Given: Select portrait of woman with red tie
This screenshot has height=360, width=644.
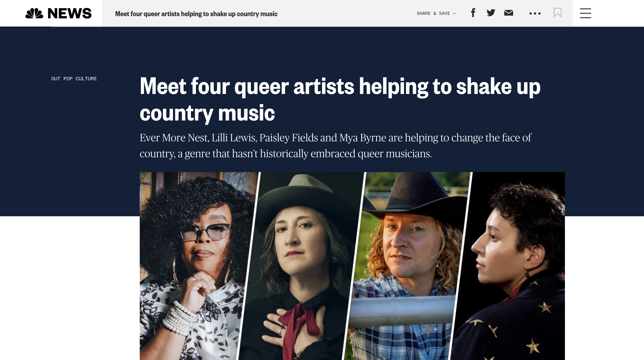Looking at the screenshot, I should click(301, 266).
